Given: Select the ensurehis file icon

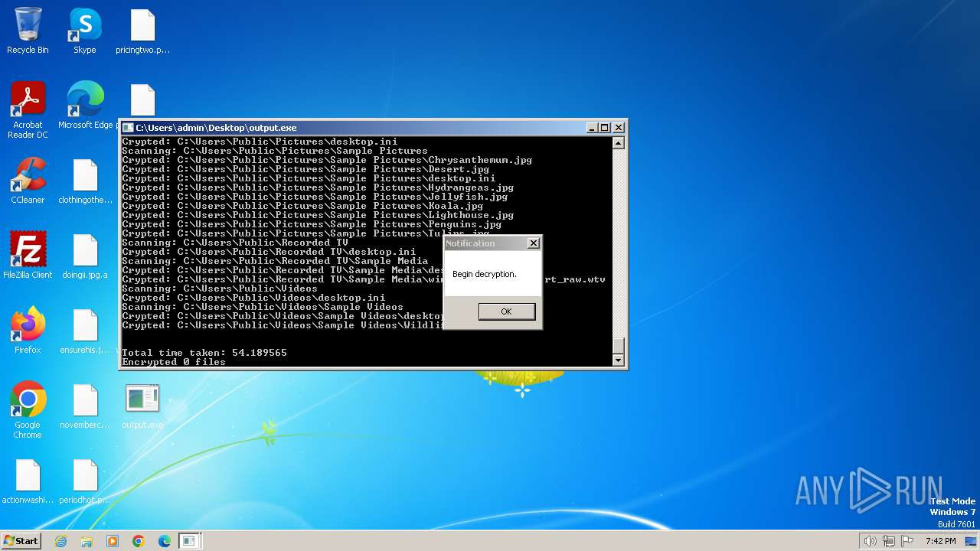Looking at the screenshot, I should (x=85, y=331).
